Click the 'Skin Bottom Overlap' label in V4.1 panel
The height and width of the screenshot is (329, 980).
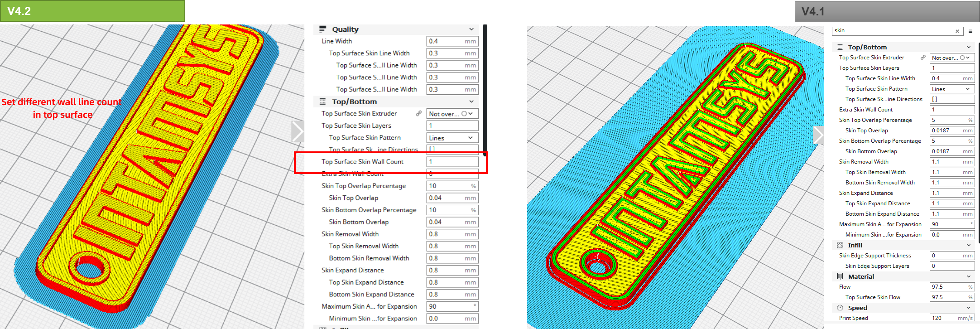[871, 151]
